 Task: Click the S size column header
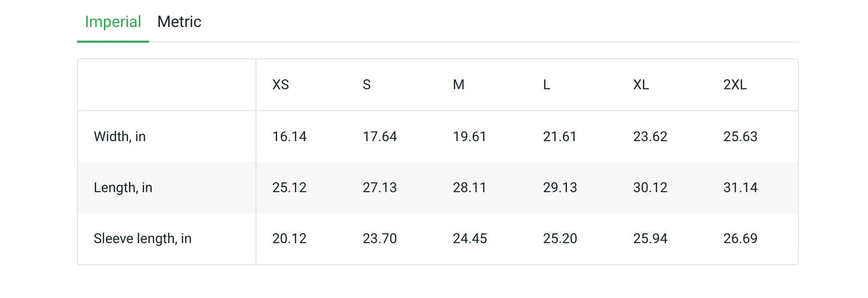366,85
